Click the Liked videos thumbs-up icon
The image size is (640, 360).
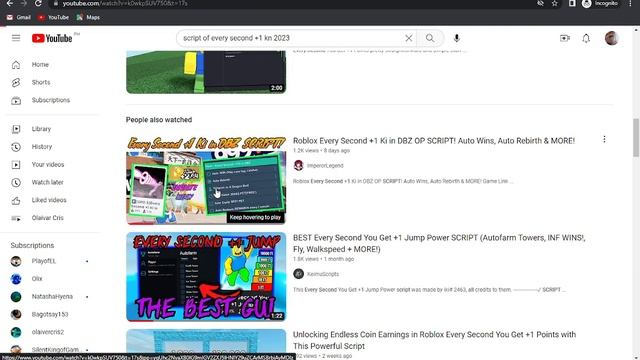(16, 200)
